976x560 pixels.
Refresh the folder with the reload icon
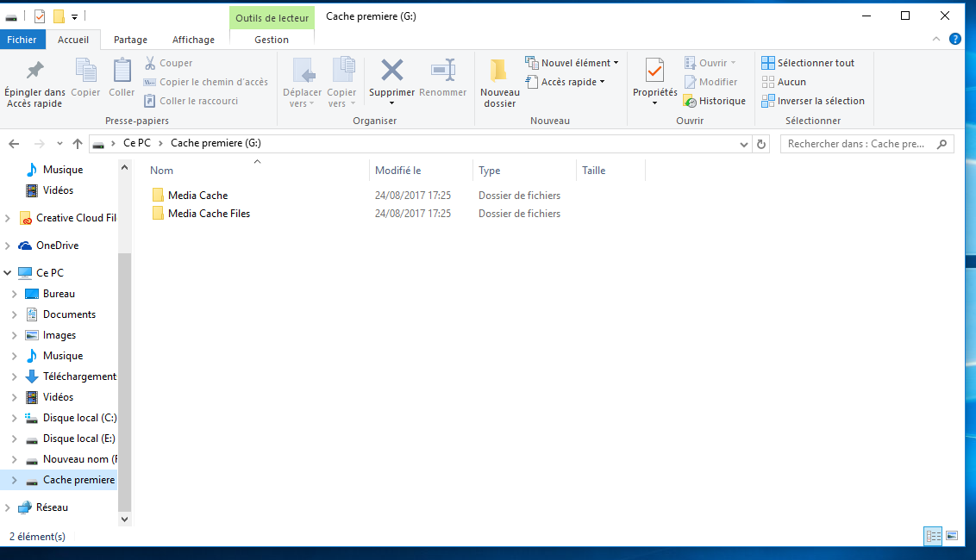[760, 144]
